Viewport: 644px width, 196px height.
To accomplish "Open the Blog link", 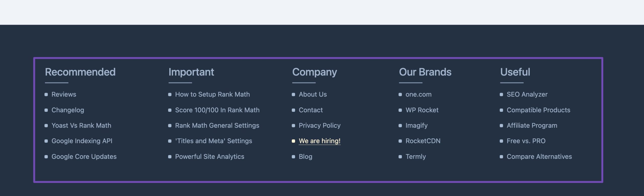I will coord(305,157).
